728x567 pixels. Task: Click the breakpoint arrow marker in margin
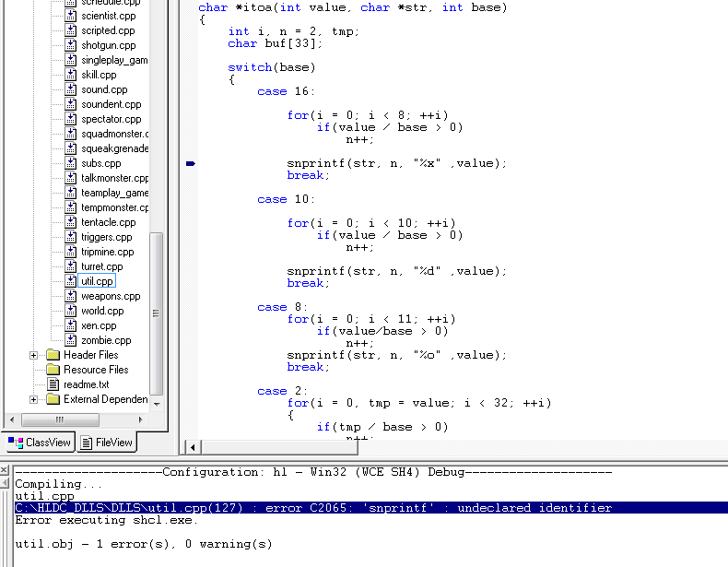click(x=191, y=163)
